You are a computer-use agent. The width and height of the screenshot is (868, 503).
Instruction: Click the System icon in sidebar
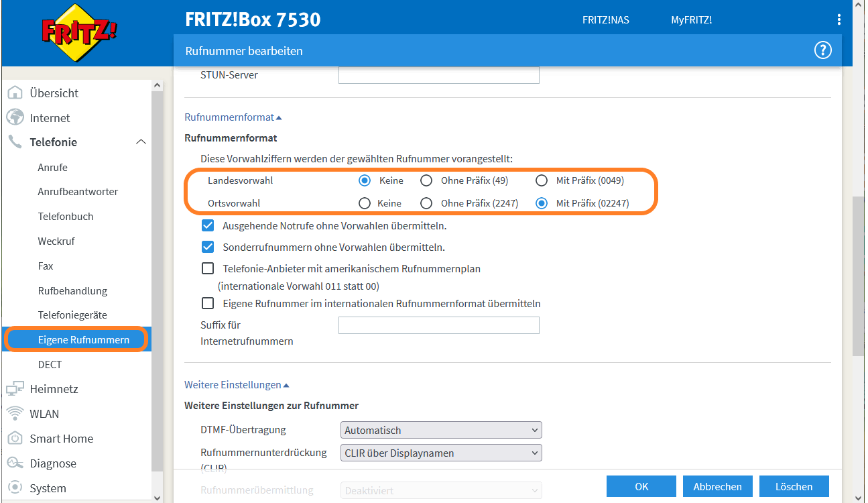(15, 488)
